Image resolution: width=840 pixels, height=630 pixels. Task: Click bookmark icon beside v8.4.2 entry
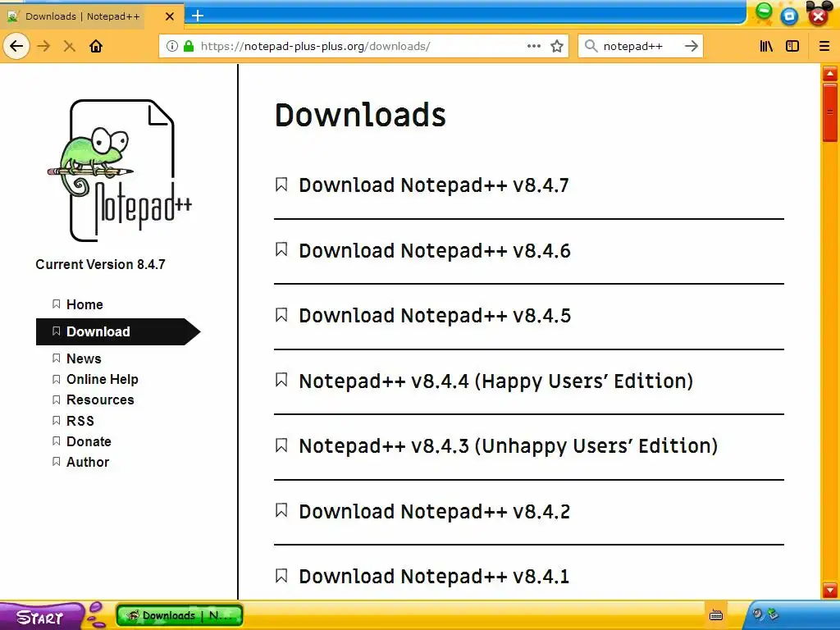[281, 510]
